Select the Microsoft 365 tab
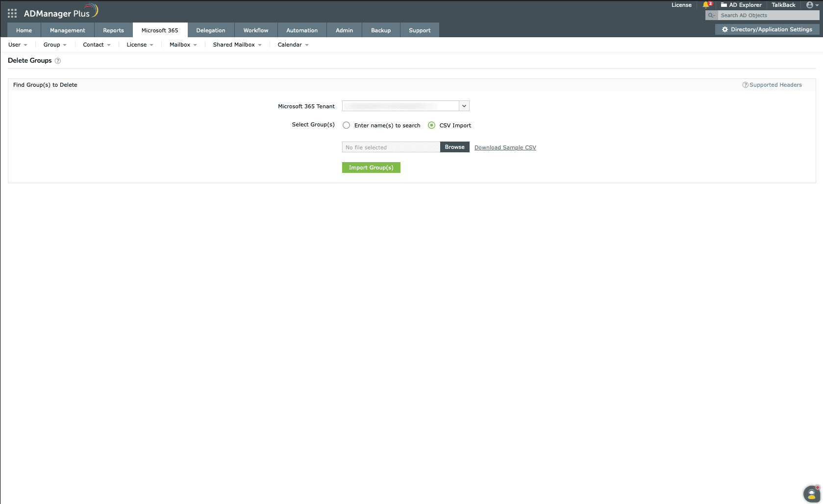This screenshot has width=823, height=504. pos(160,30)
